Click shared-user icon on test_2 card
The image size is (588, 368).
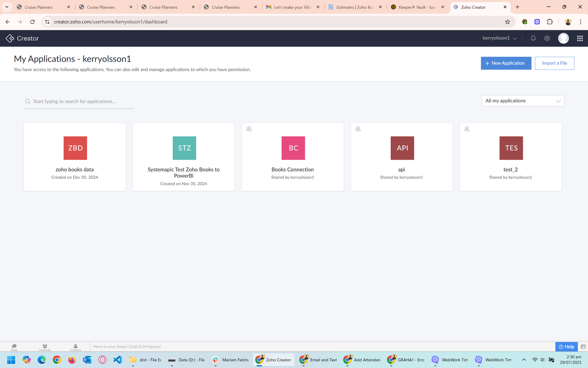467,129
